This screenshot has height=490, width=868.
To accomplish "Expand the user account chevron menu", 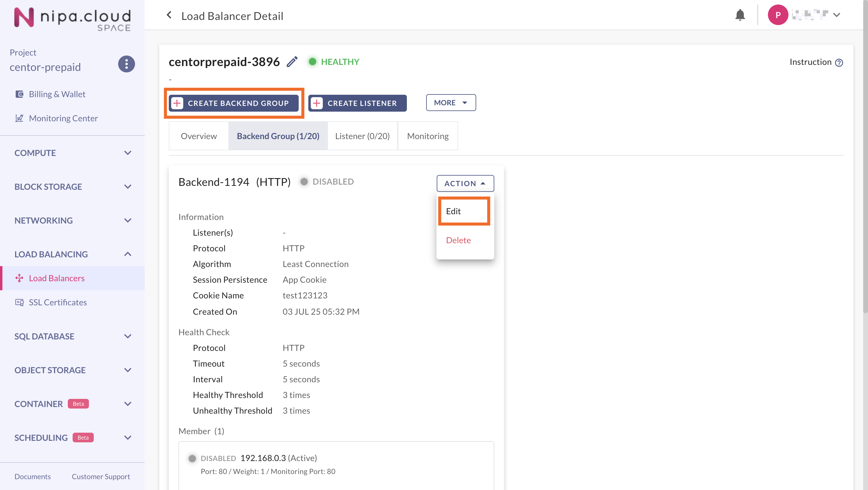I will [x=837, y=15].
